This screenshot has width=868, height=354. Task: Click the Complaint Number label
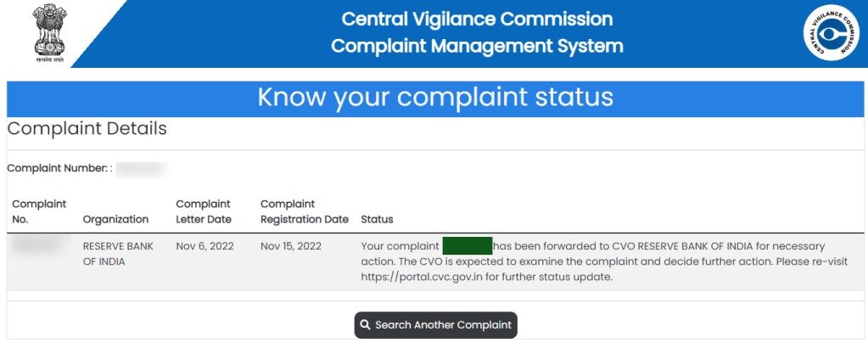click(59, 168)
